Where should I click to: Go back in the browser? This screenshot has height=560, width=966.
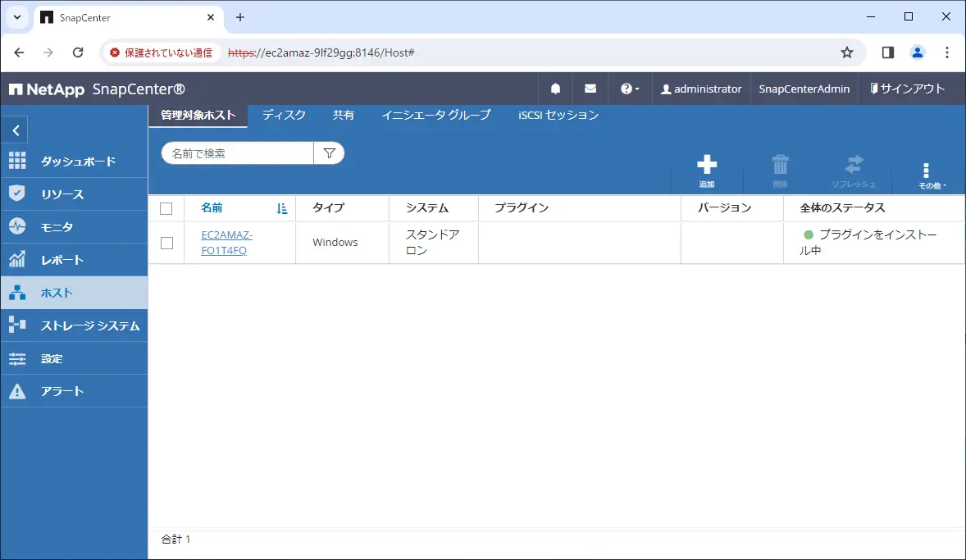[x=19, y=52]
